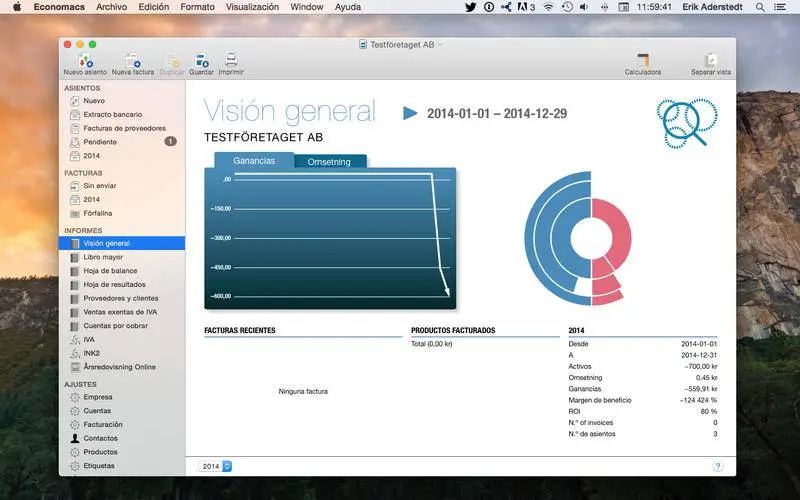Click the Activos value −700,00 kr

[x=700, y=366]
